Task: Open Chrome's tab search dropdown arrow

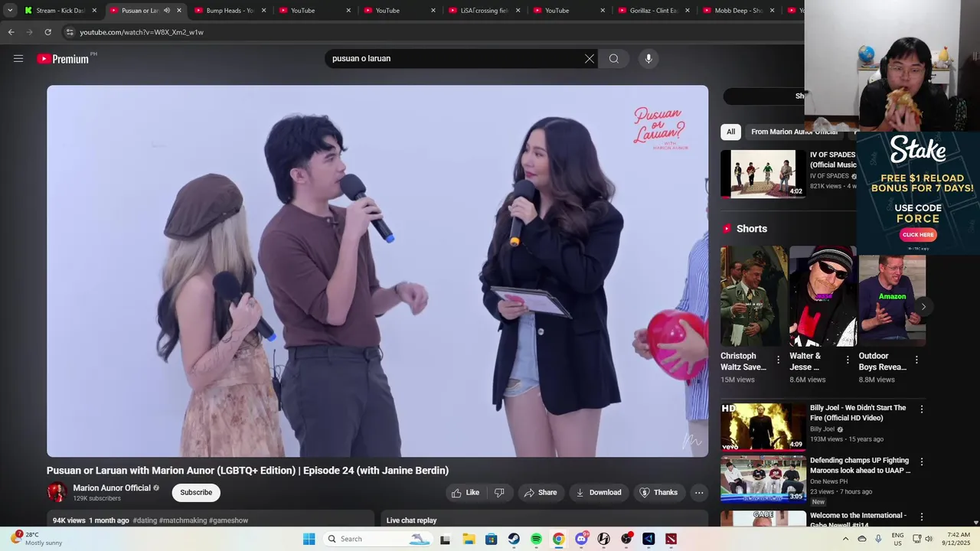Action: coord(10,11)
